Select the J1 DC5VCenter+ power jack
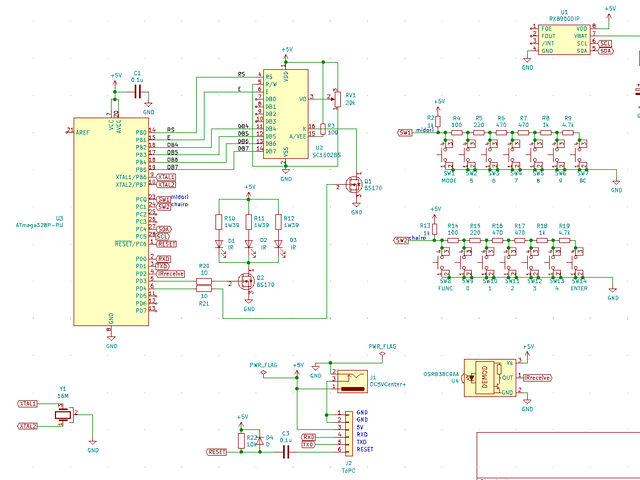The width and height of the screenshot is (640, 480). click(x=350, y=379)
